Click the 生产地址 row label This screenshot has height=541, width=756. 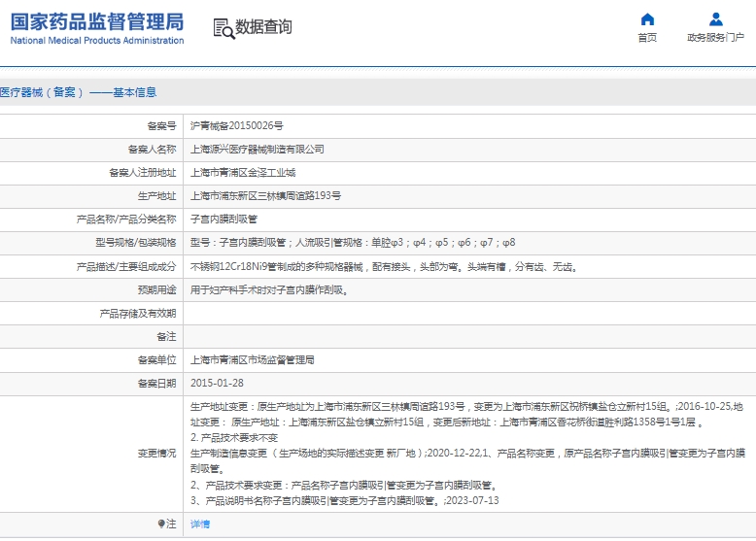[x=157, y=196]
